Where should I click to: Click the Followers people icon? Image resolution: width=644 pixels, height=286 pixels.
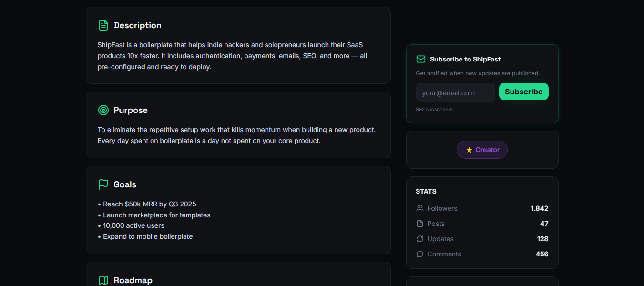420,208
